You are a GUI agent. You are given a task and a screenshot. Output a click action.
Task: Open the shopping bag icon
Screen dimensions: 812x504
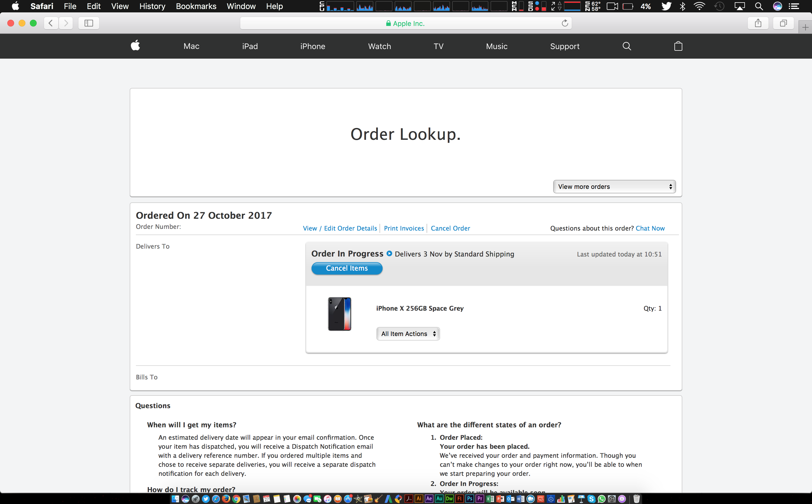click(678, 46)
